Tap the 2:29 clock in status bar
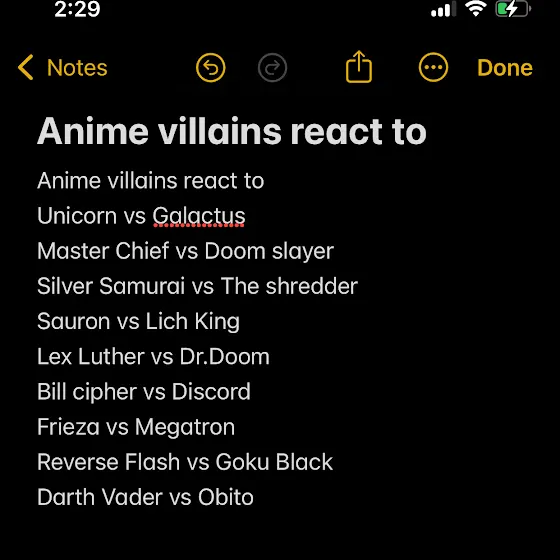This screenshot has width=560, height=560. (78, 9)
